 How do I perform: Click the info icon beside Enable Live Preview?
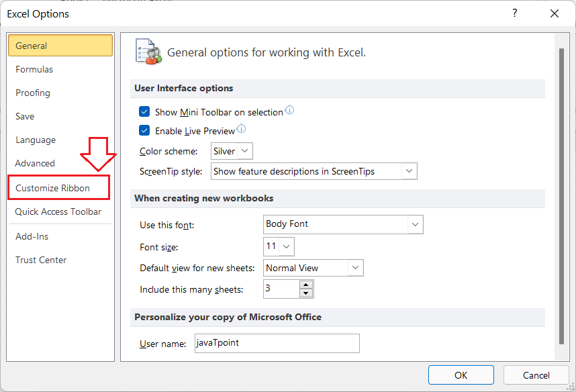[x=241, y=129]
